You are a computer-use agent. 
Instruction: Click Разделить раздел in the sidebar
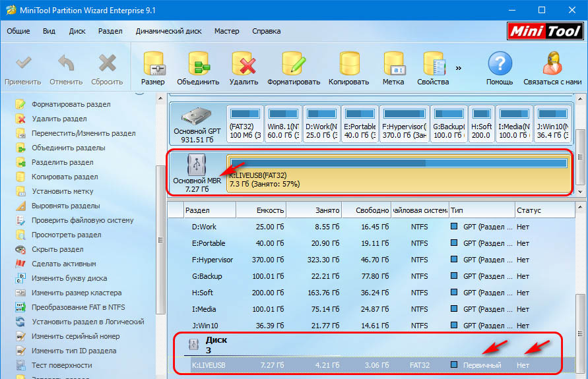[62, 162]
